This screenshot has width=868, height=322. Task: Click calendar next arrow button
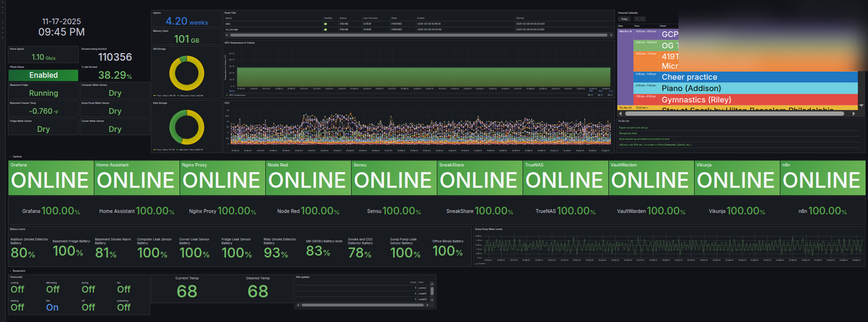642,19
